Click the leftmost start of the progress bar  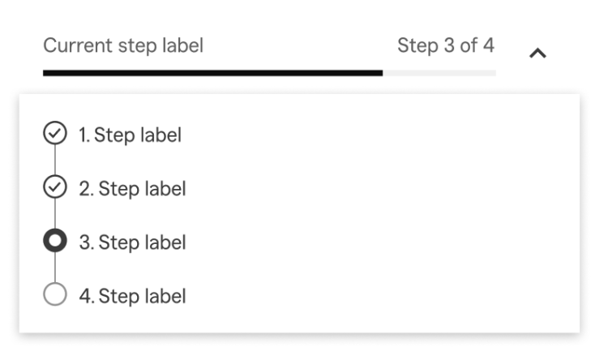[x=45, y=73]
